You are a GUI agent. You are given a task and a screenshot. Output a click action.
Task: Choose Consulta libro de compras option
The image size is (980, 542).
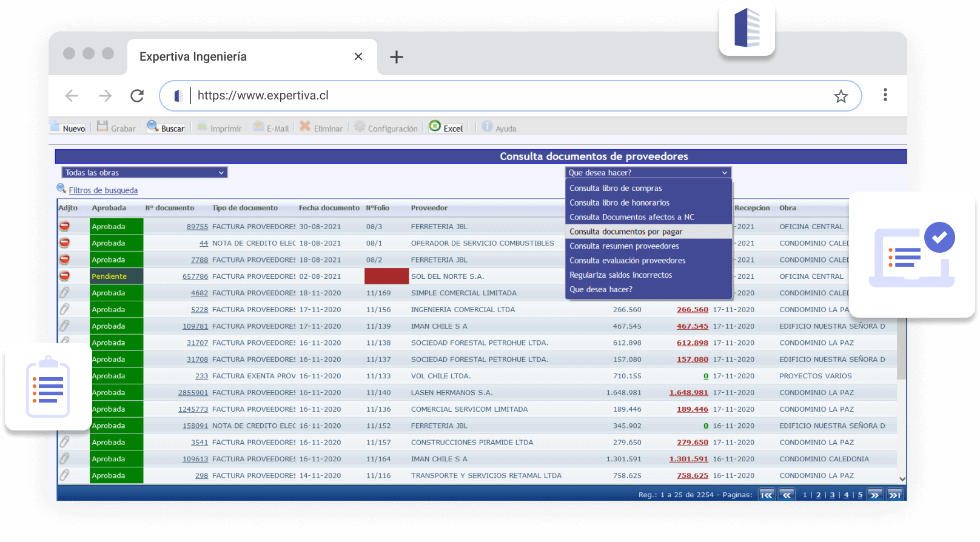[616, 189]
